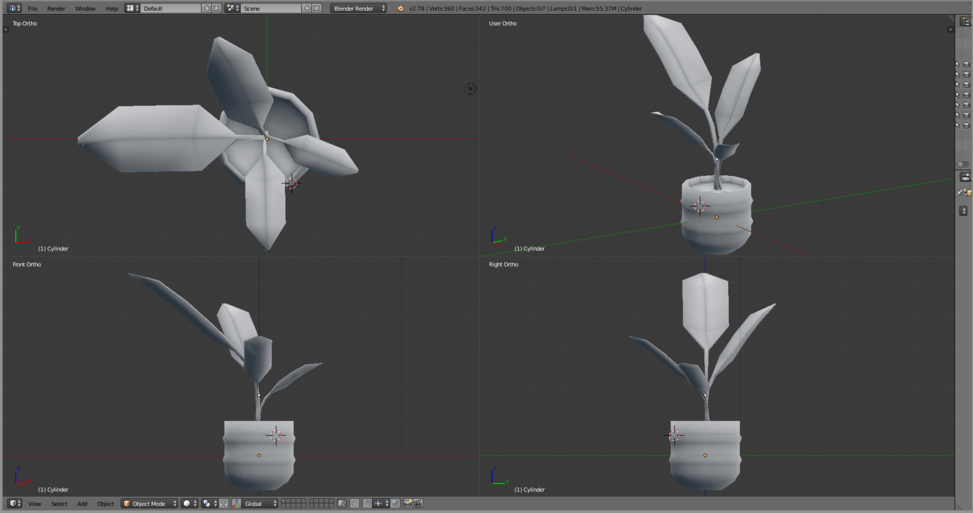Open the Blender Render engine dropdown

(358, 8)
